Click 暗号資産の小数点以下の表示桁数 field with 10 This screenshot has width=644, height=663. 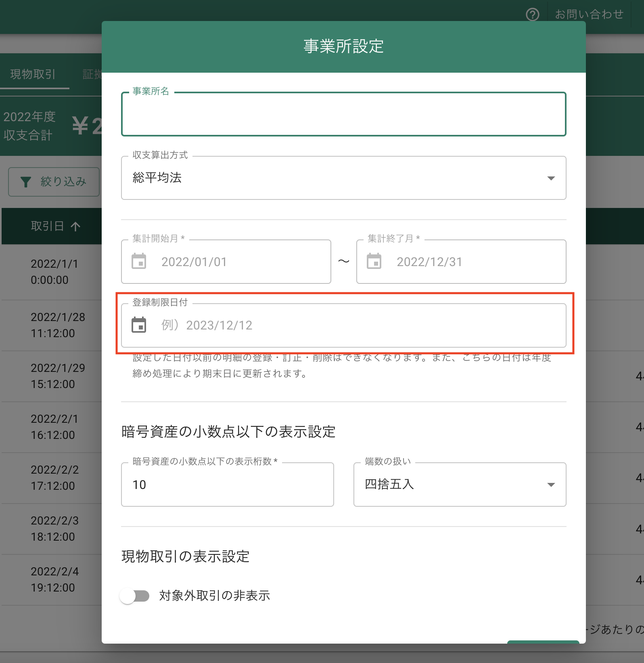[228, 485]
